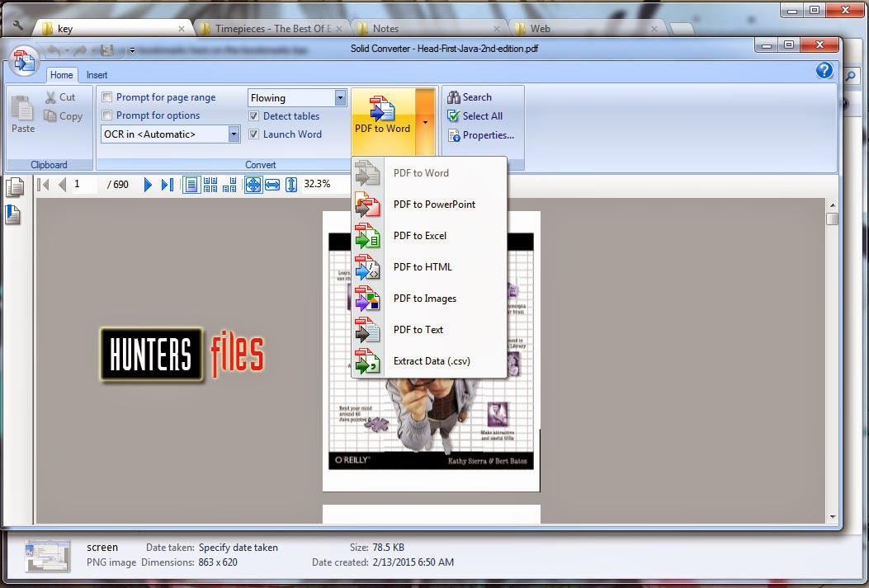This screenshot has width=869, height=588.
Task: Open the PDF to Word dropdown arrow
Action: coord(425,122)
